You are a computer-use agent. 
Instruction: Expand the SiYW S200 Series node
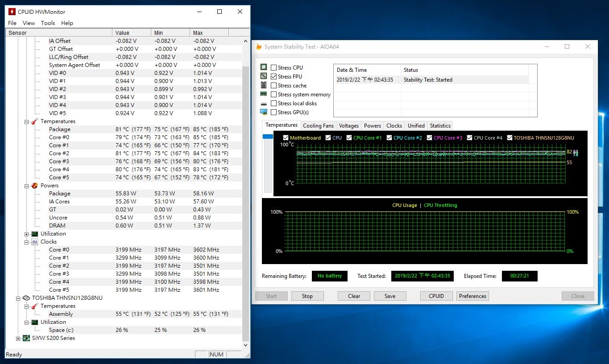pos(18,339)
